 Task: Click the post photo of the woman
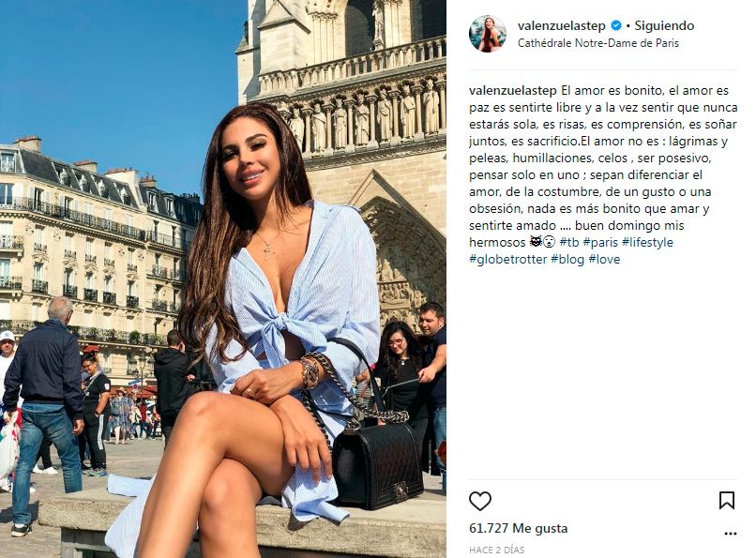[222, 279]
